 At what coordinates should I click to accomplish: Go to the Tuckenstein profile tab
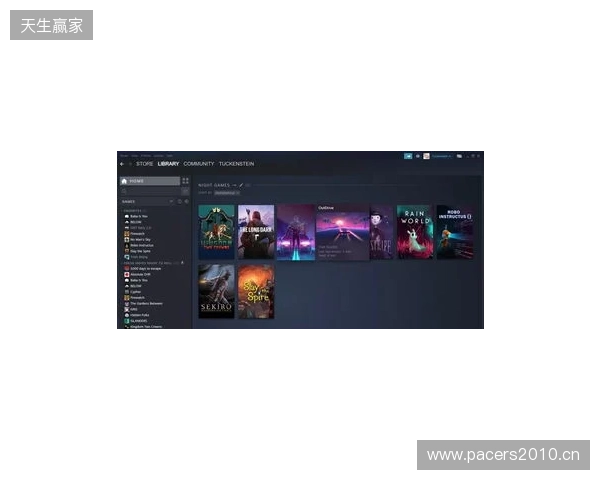pyautogui.click(x=236, y=163)
